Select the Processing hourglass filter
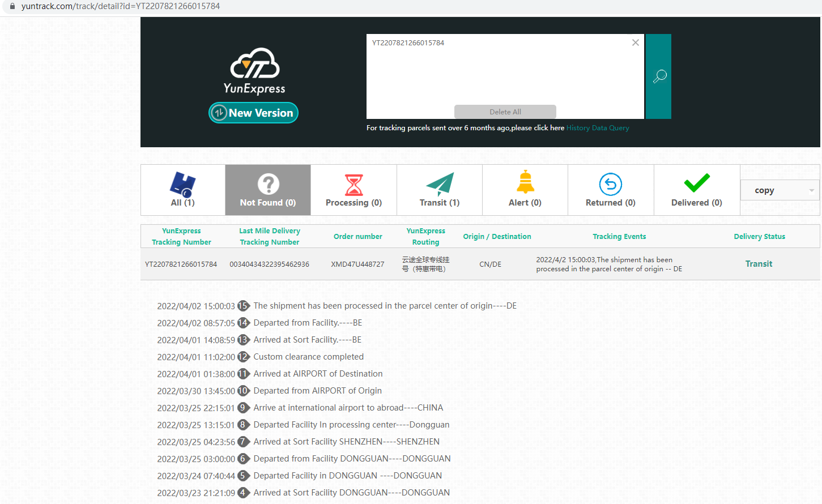 [x=353, y=190]
